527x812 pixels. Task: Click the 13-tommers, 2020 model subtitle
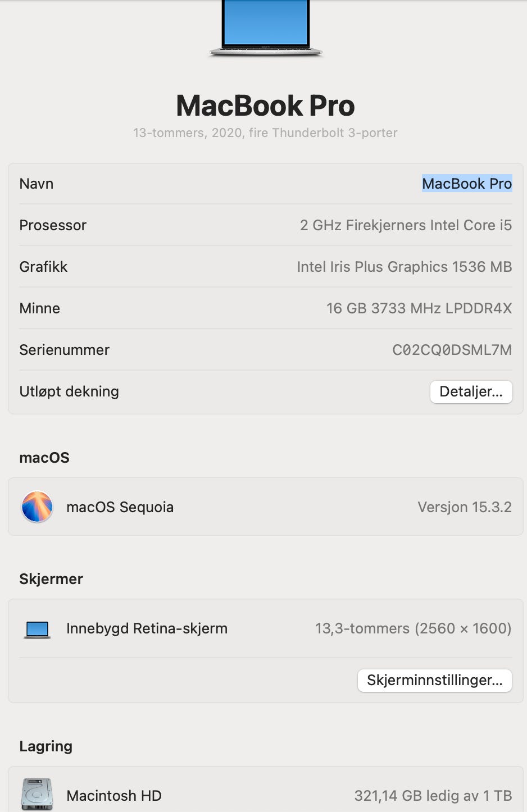tap(265, 133)
